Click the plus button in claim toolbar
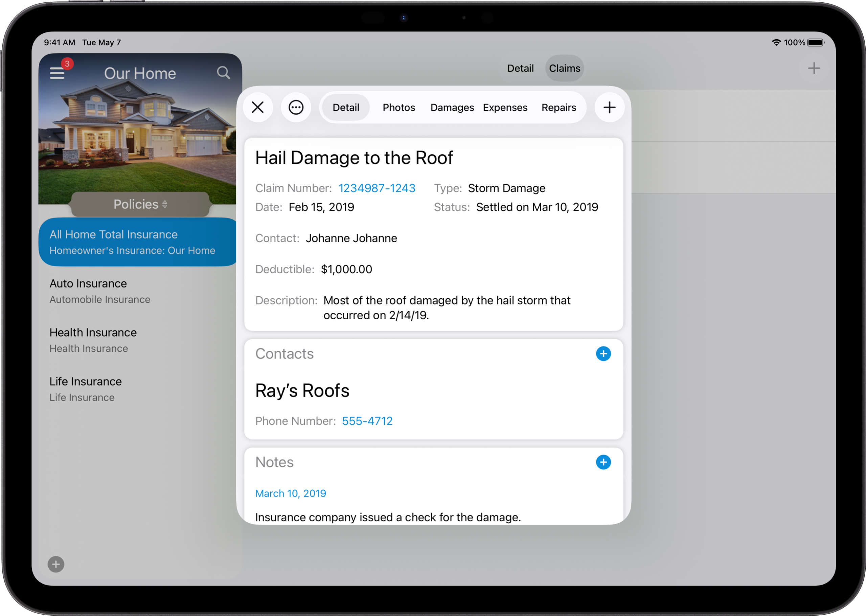866x616 pixels. [609, 107]
